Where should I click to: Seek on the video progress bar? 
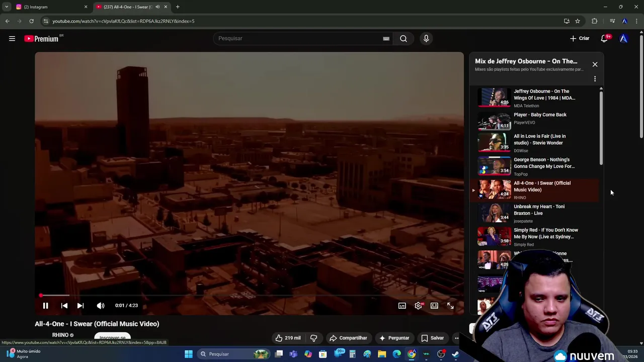[249, 296]
